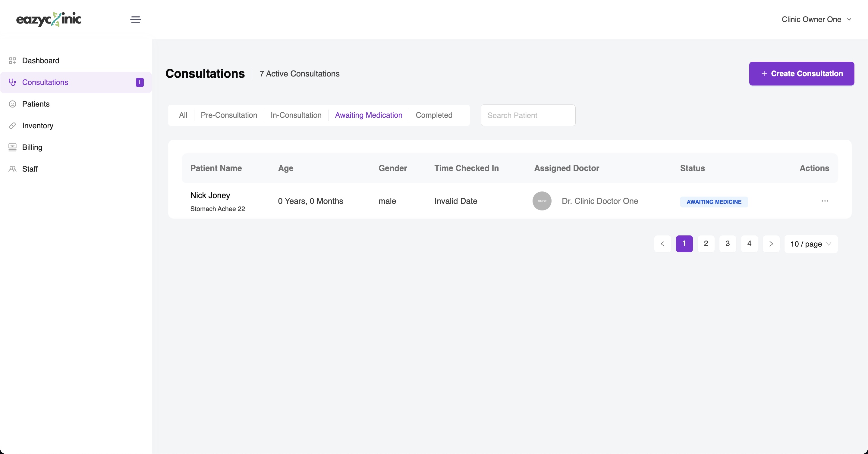Screen dimensions: 868x454
Task: Click the 0 Years, 0 Months cell
Action: click(x=310, y=201)
